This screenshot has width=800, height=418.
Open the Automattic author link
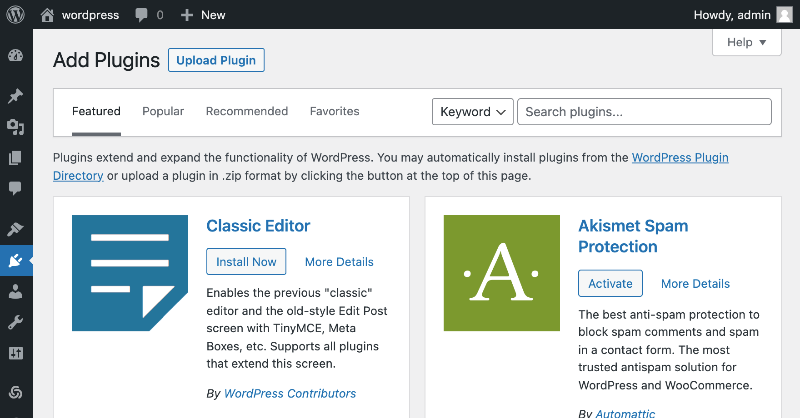click(x=625, y=413)
